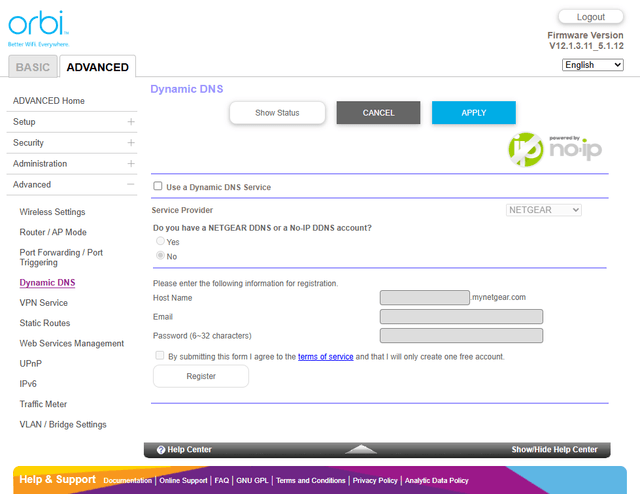The height and width of the screenshot is (494, 640).
Task: Click the Password input field
Action: pos(461,336)
